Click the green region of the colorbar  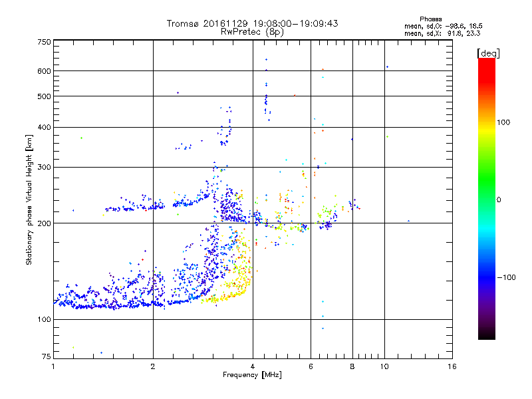[487, 176]
